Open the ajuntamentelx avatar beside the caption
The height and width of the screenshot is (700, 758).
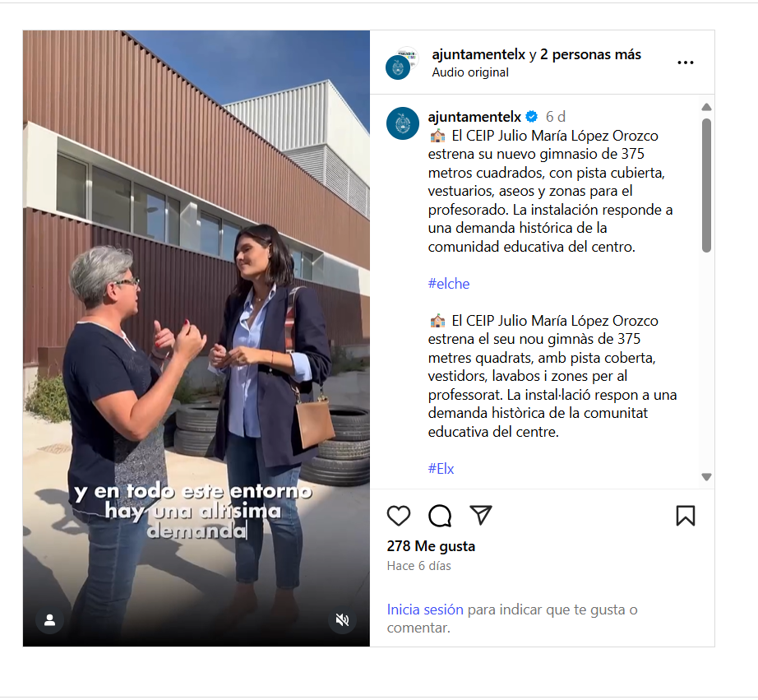(403, 123)
